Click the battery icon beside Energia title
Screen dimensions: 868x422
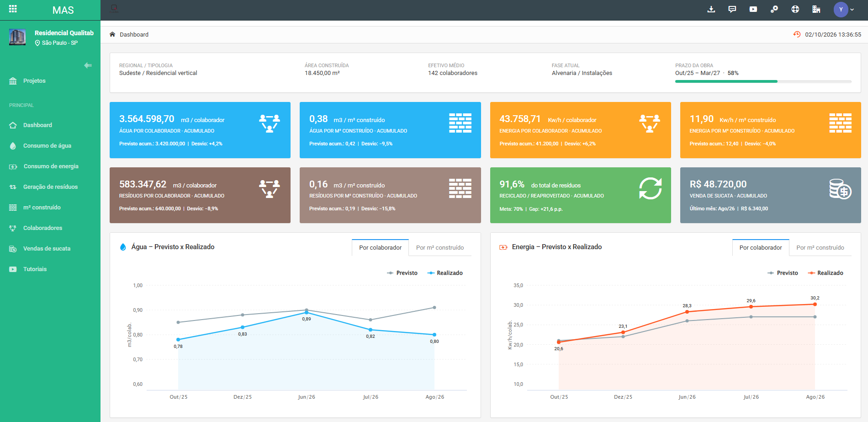pyautogui.click(x=503, y=247)
